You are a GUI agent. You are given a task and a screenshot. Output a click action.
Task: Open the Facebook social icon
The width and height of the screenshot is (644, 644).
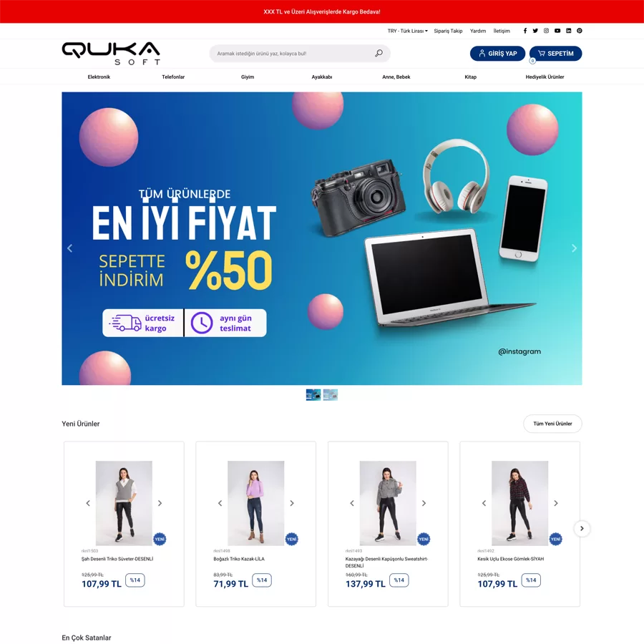tap(525, 31)
